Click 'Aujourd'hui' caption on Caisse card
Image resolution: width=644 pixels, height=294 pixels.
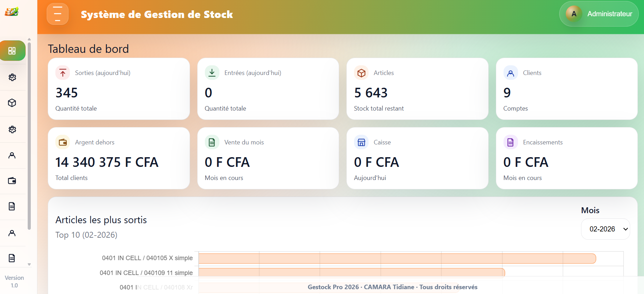pos(370,178)
